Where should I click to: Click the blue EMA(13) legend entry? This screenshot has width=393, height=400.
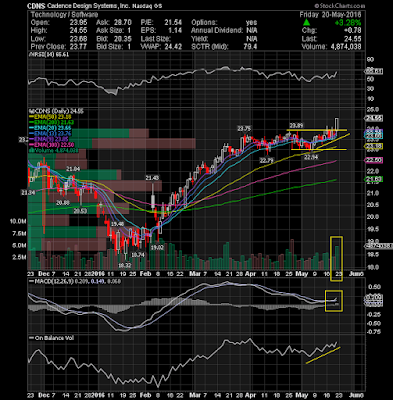tap(51, 134)
